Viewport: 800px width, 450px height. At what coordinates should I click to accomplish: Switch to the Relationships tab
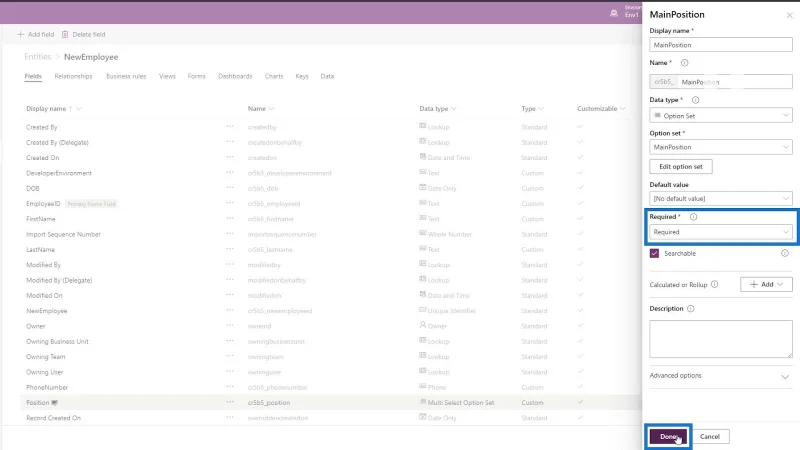tap(73, 76)
